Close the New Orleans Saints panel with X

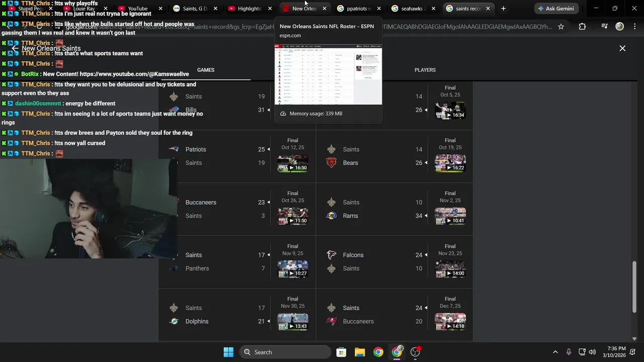tap(622, 48)
